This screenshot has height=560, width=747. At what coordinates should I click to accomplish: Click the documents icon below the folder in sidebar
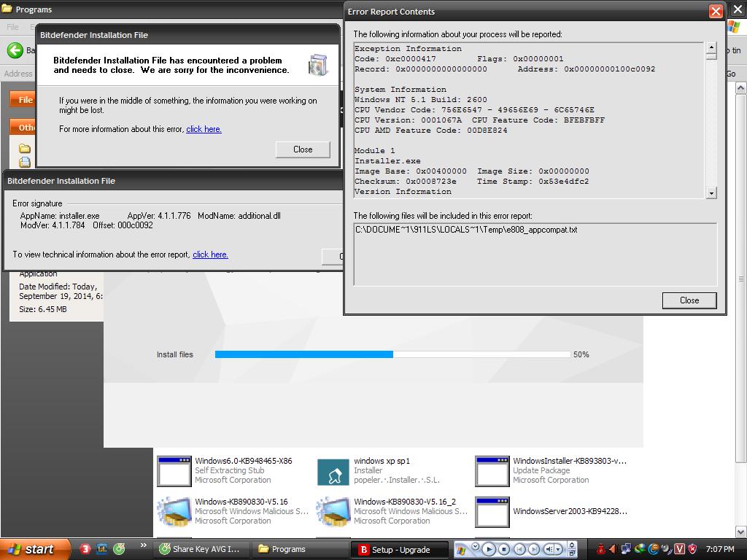25,162
